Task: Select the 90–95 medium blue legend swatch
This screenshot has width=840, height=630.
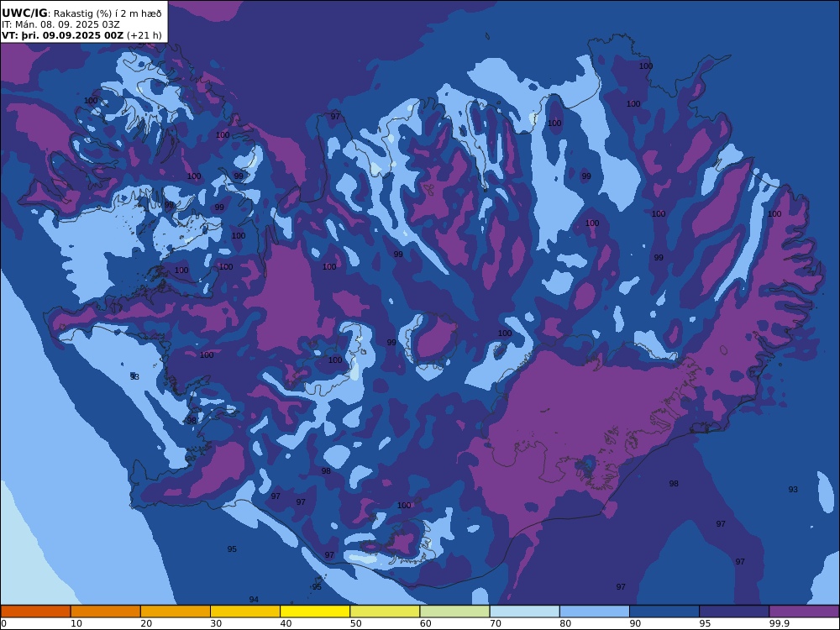Action: pos(664,612)
